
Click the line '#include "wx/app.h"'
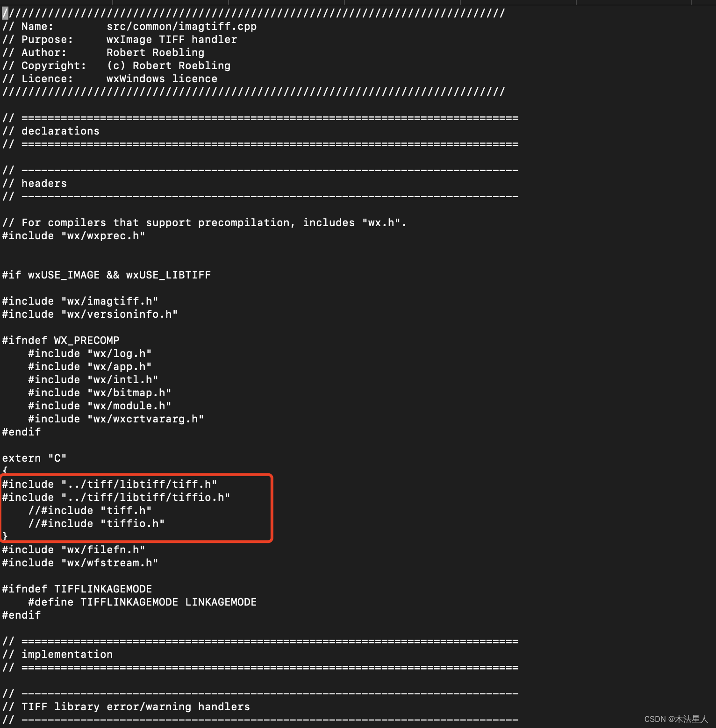pyautogui.click(x=90, y=367)
